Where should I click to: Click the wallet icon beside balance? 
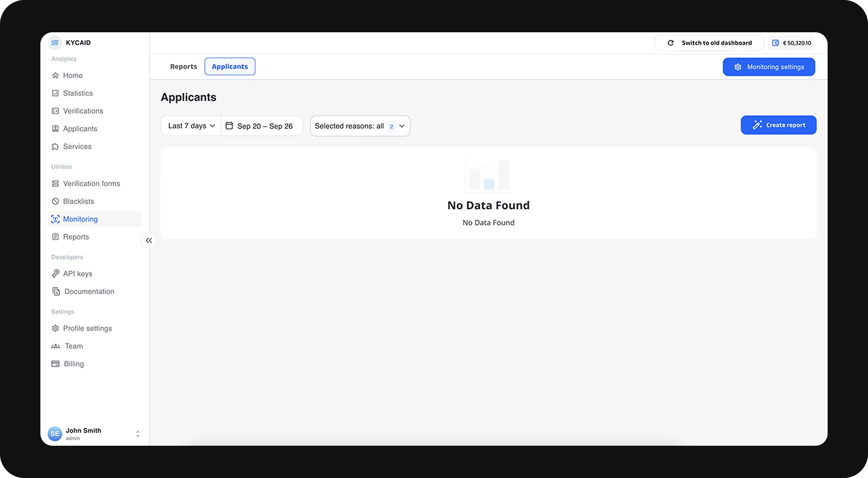775,43
